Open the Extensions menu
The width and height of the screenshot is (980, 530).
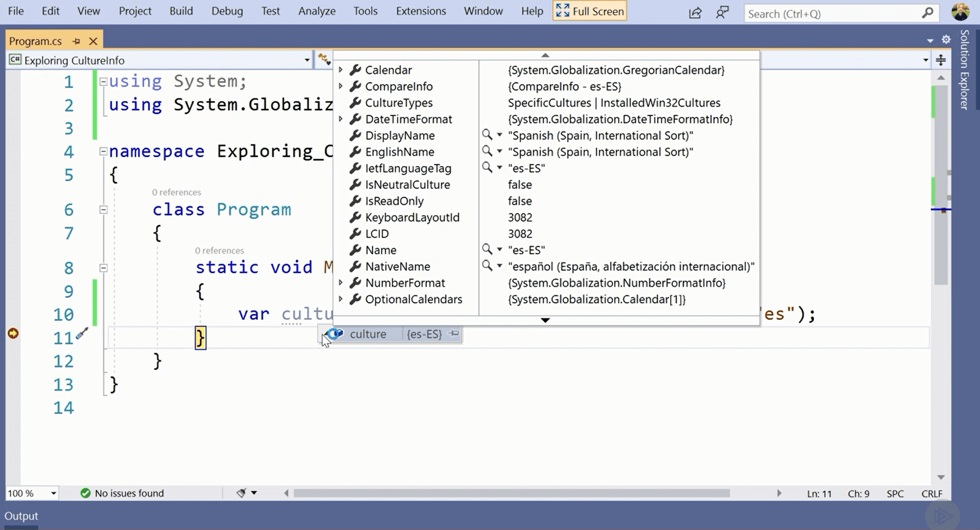(x=421, y=11)
